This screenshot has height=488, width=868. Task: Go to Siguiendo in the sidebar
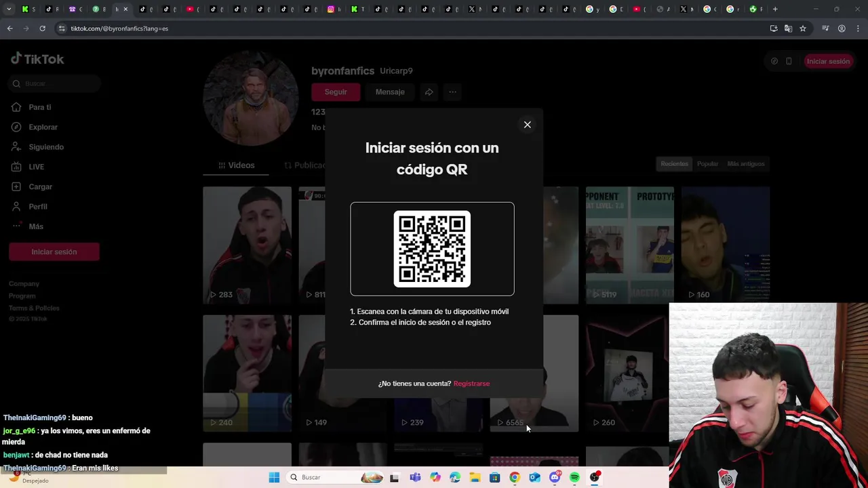pyautogui.click(x=46, y=147)
